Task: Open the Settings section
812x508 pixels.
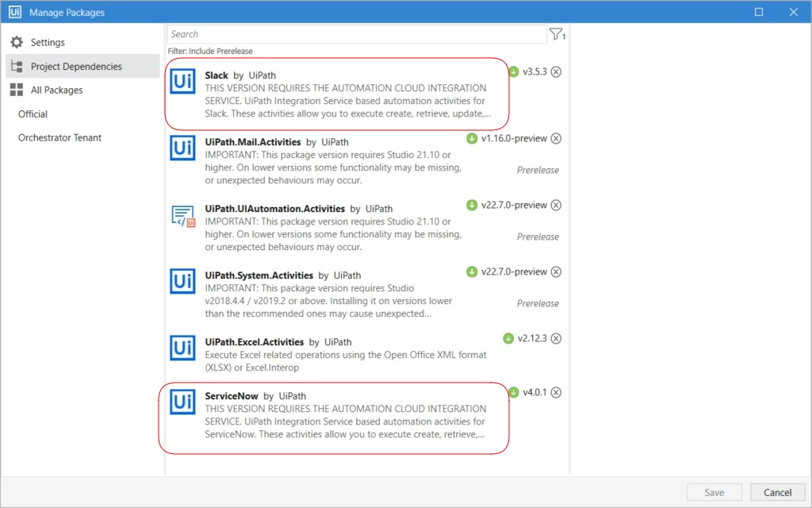Action: (x=82, y=42)
